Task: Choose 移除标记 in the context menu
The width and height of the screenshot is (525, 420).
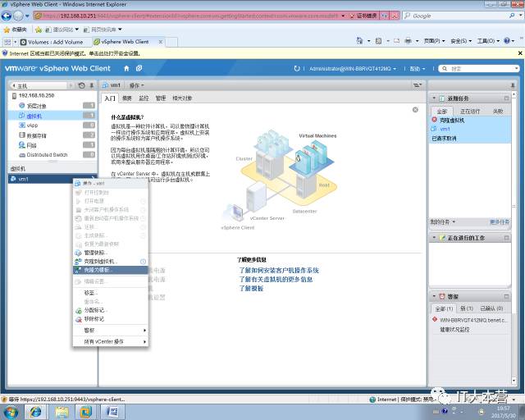Action: tap(110, 319)
